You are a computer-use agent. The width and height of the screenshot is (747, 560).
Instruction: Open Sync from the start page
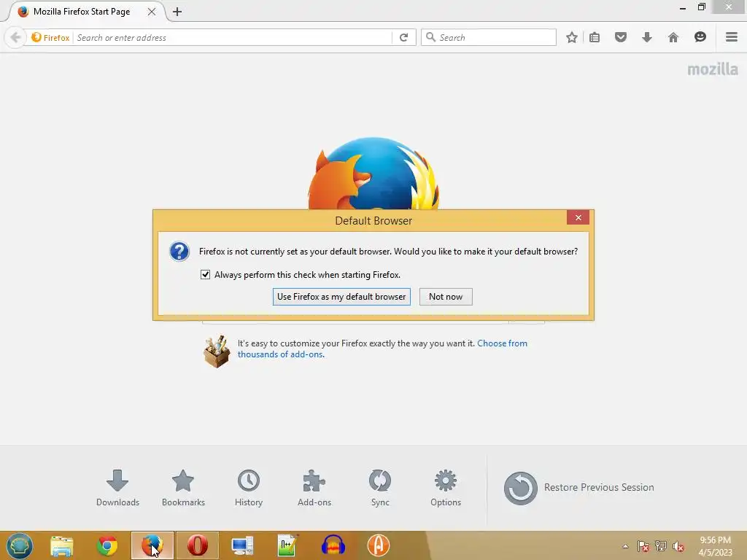[x=380, y=488]
